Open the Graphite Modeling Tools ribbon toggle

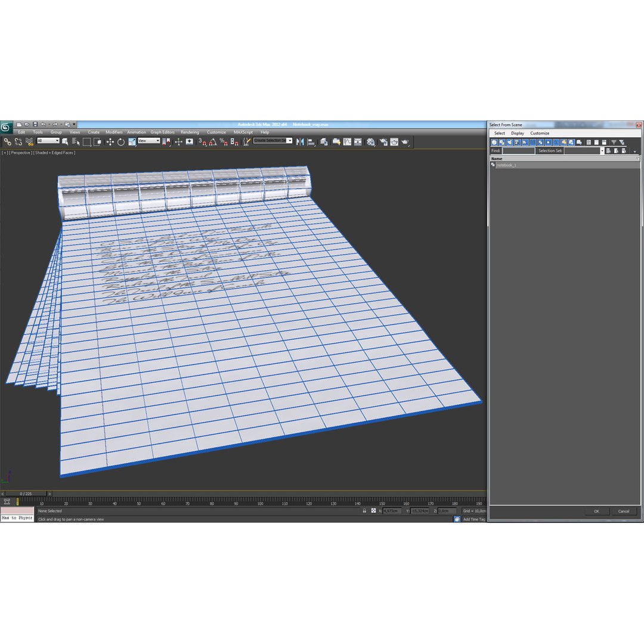pos(336,142)
